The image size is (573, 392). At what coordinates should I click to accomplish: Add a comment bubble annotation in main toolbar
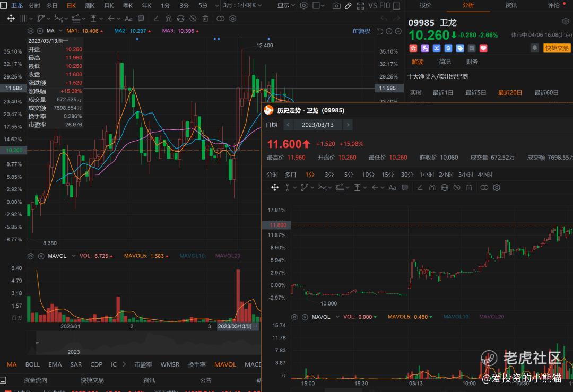pos(141,18)
